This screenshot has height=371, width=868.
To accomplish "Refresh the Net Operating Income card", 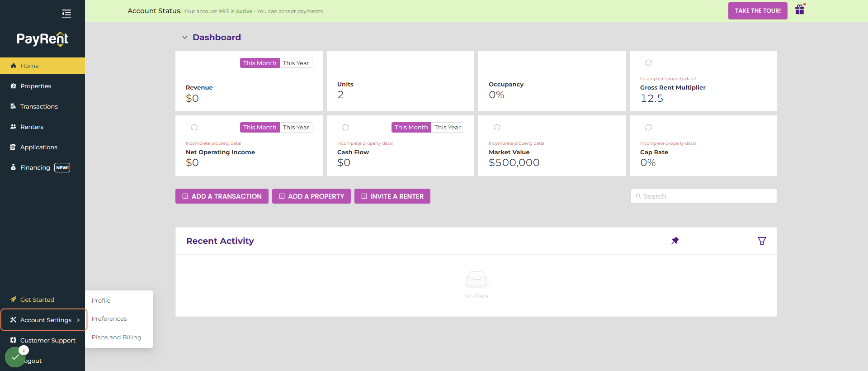I will point(194,128).
